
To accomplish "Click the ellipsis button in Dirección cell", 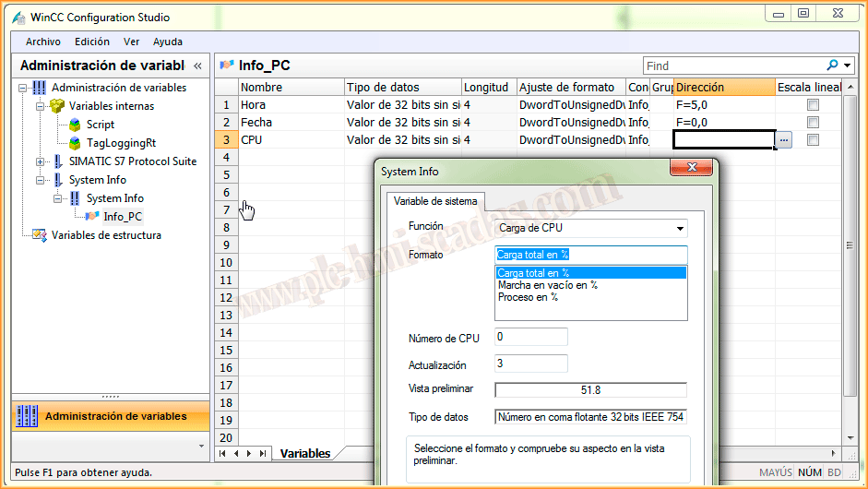I will 783,140.
